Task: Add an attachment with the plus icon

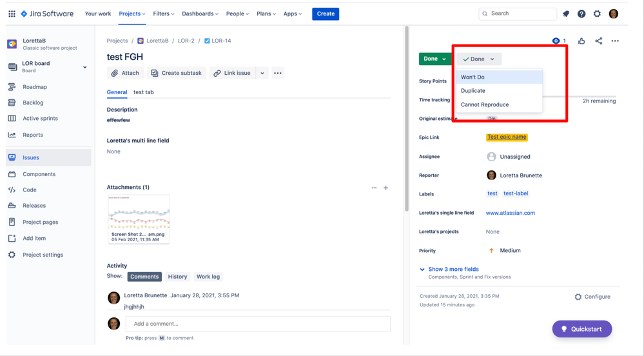Action: 385,188
